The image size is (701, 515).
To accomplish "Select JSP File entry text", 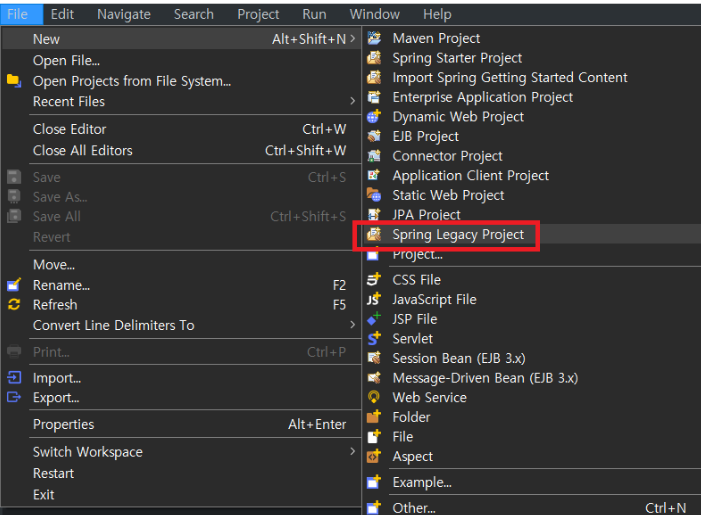I will point(415,319).
